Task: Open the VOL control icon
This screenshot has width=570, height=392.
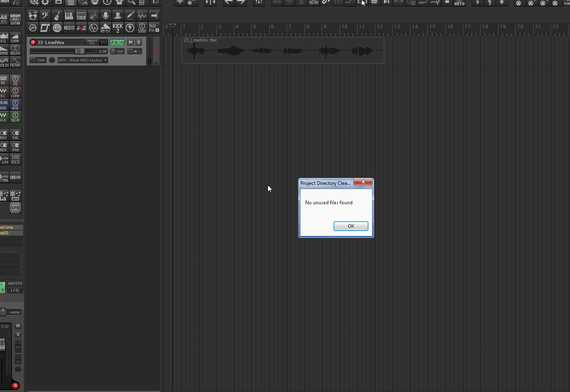Action: (15, 135)
